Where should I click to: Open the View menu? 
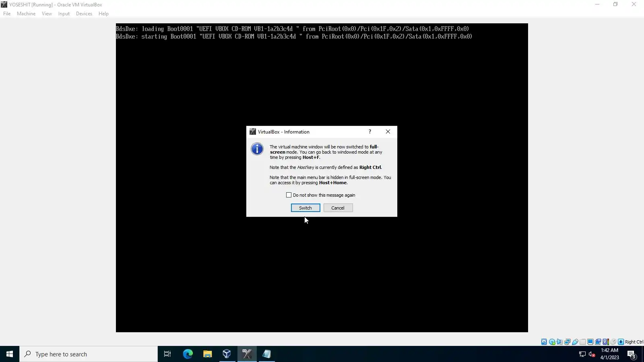click(x=47, y=14)
